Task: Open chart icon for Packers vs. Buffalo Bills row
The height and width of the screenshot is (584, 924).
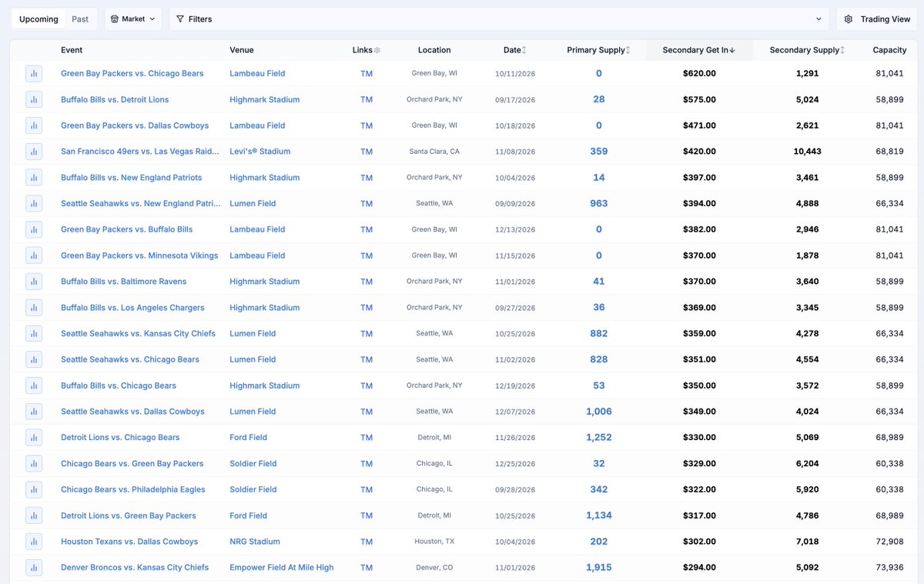Action: pos(34,229)
